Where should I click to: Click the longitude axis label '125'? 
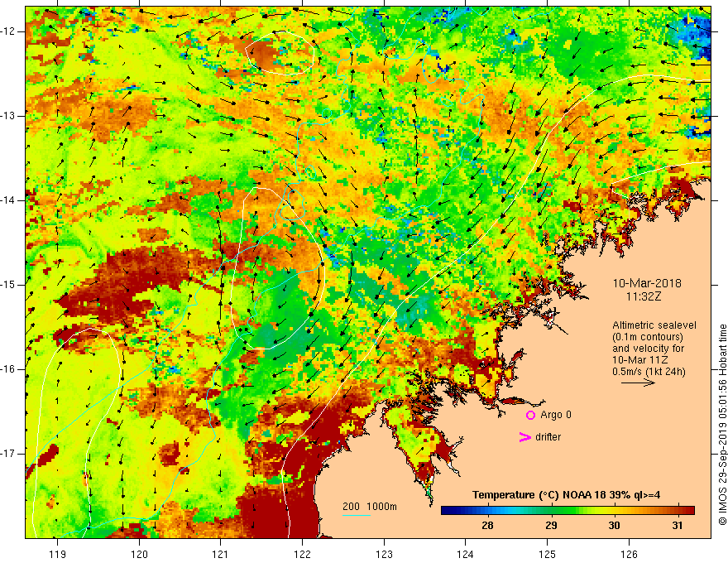click(x=547, y=554)
